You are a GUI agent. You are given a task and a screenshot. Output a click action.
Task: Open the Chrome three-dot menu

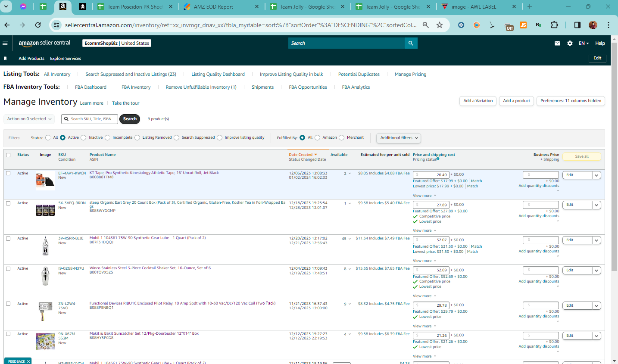click(x=609, y=25)
